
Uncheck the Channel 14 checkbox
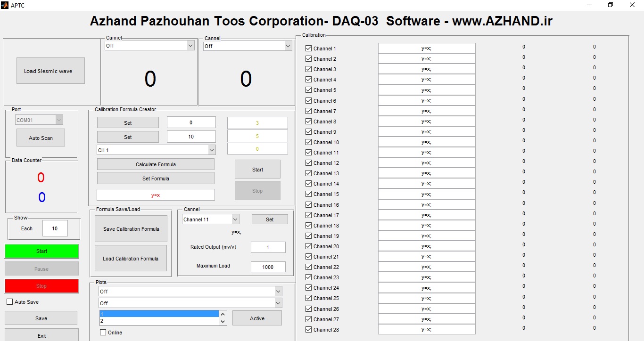(308, 183)
